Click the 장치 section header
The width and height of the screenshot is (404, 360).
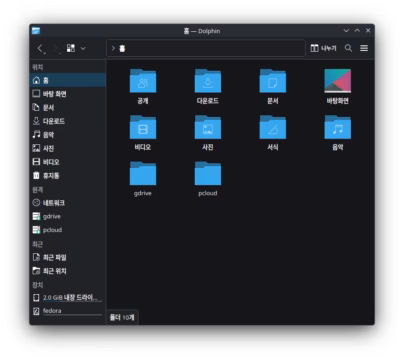pos(38,285)
